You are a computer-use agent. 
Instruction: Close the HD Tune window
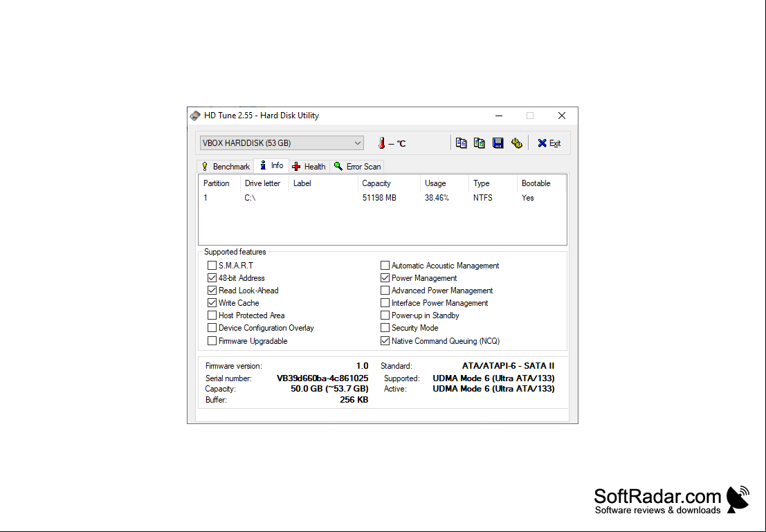coord(562,116)
